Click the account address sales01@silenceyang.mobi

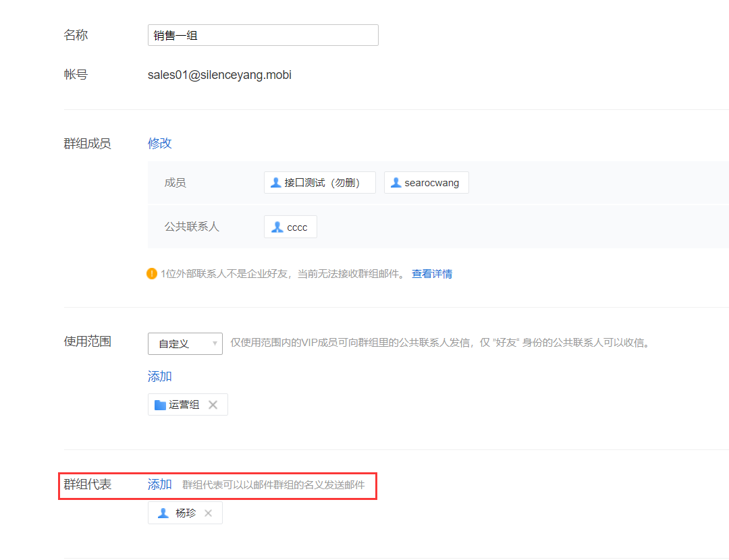219,75
